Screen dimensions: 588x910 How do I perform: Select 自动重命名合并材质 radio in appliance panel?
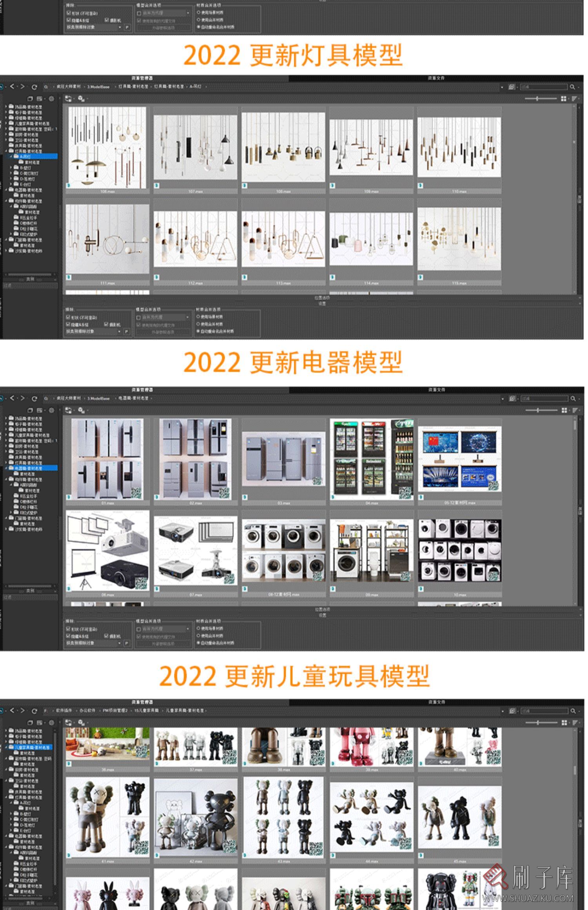pos(198,643)
